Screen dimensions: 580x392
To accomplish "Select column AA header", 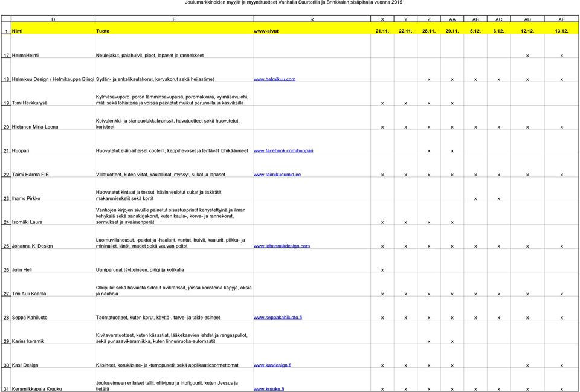I will 452,19.
